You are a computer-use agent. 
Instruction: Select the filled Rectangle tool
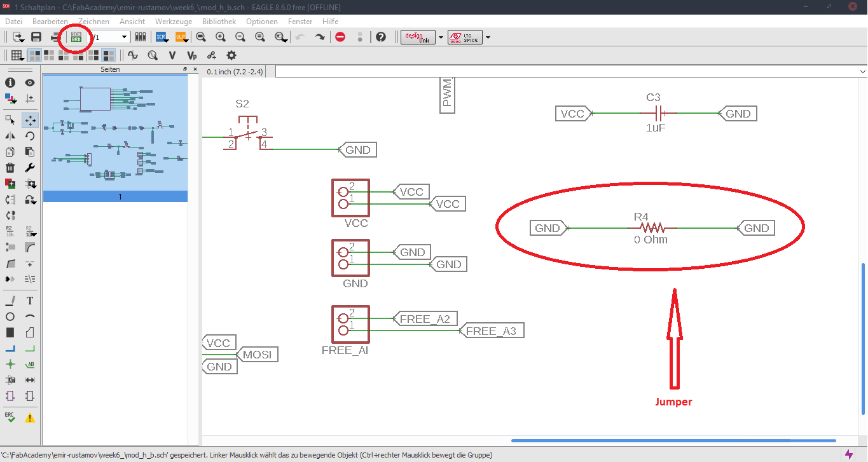pyautogui.click(x=10, y=332)
